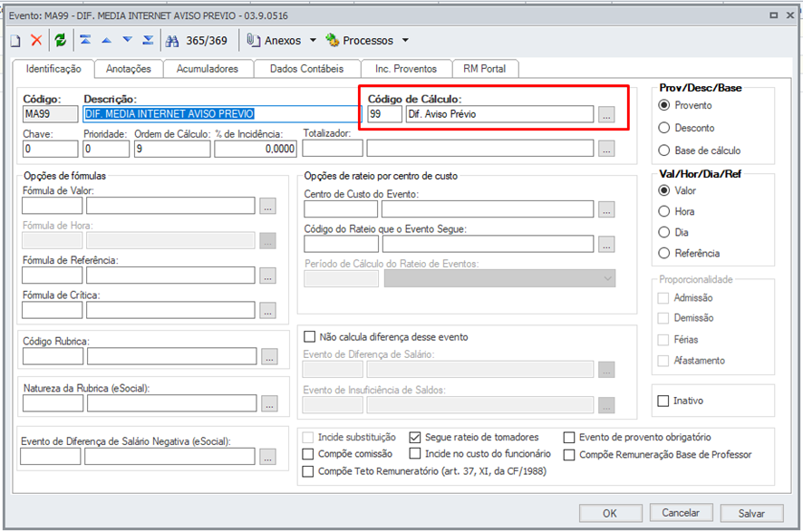This screenshot has width=803, height=532.
Task: Switch to the RM Portal tab
Action: pyautogui.click(x=485, y=69)
